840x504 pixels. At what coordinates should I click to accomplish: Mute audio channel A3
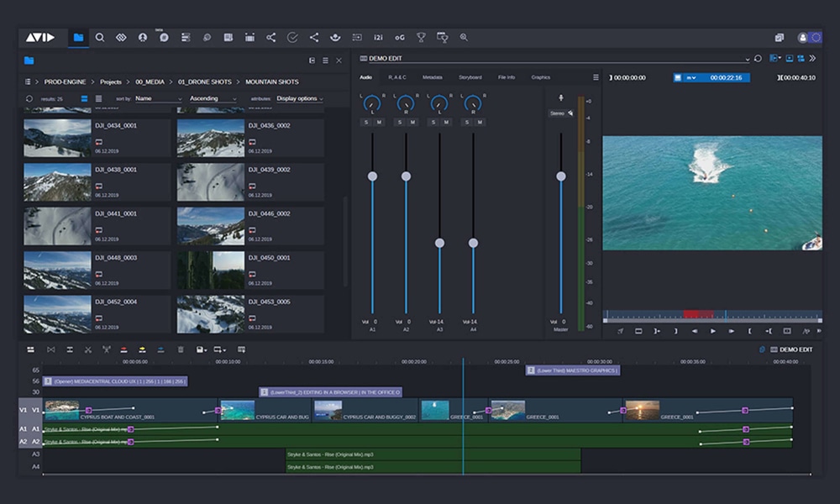coord(446,123)
